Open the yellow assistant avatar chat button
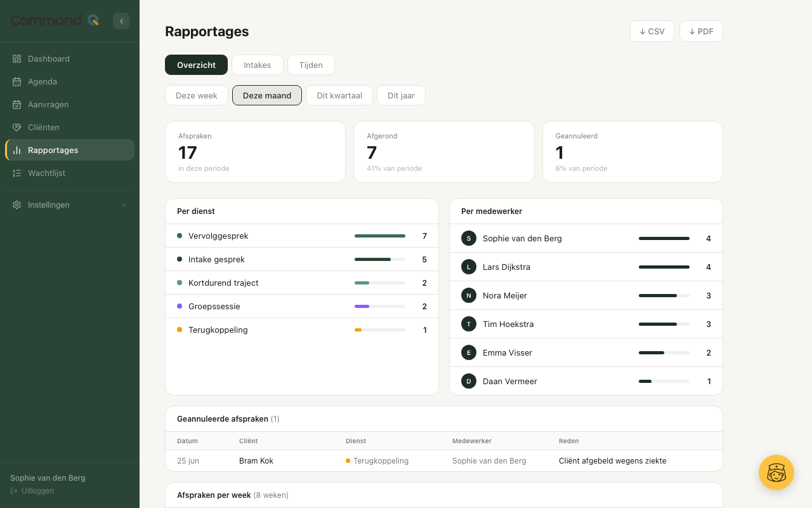 (x=776, y=472)
